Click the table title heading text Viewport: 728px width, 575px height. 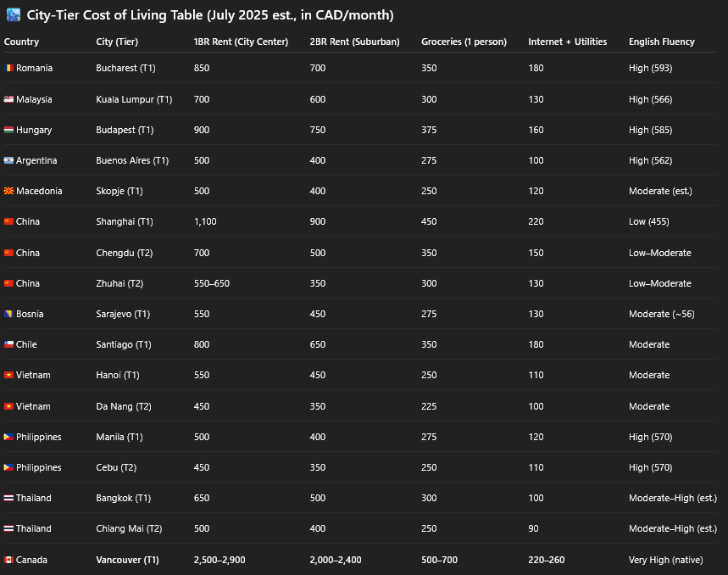tap(210, 15)
